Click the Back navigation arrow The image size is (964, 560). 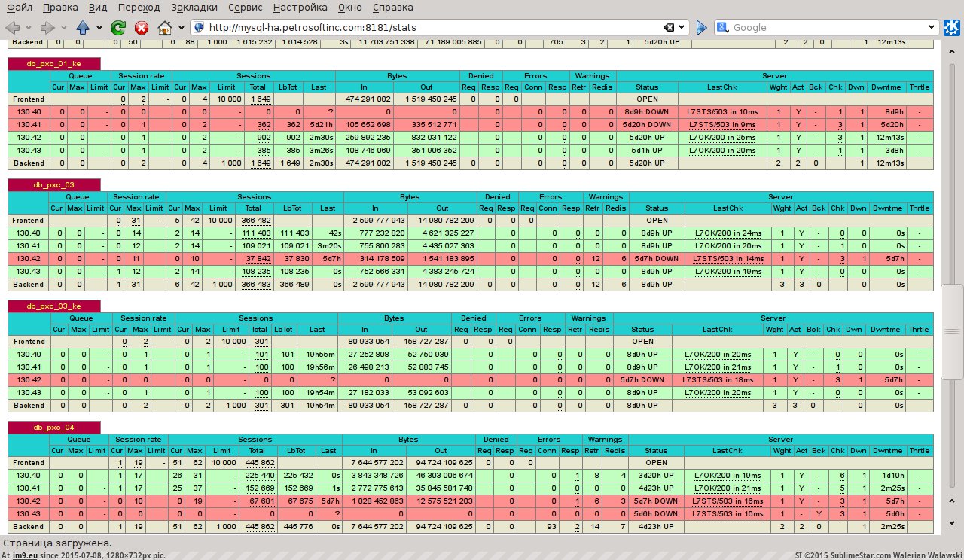[12, 28]
